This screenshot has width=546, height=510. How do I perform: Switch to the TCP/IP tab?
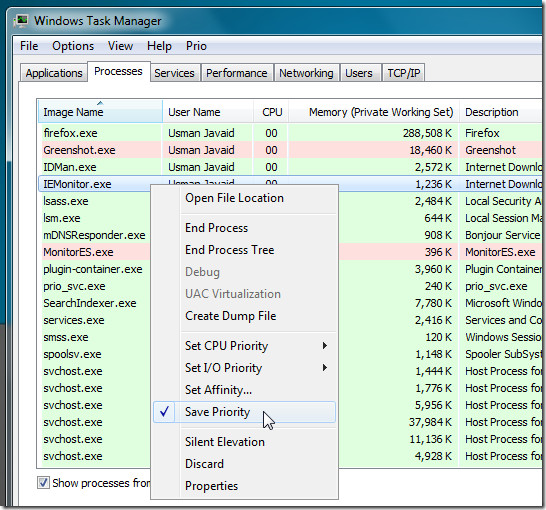click(x=404, y=73)
